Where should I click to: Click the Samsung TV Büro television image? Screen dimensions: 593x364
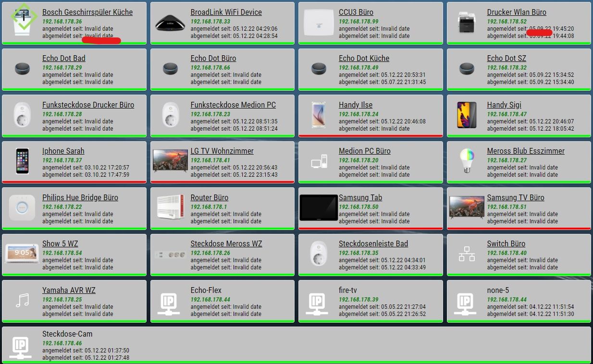467,207
